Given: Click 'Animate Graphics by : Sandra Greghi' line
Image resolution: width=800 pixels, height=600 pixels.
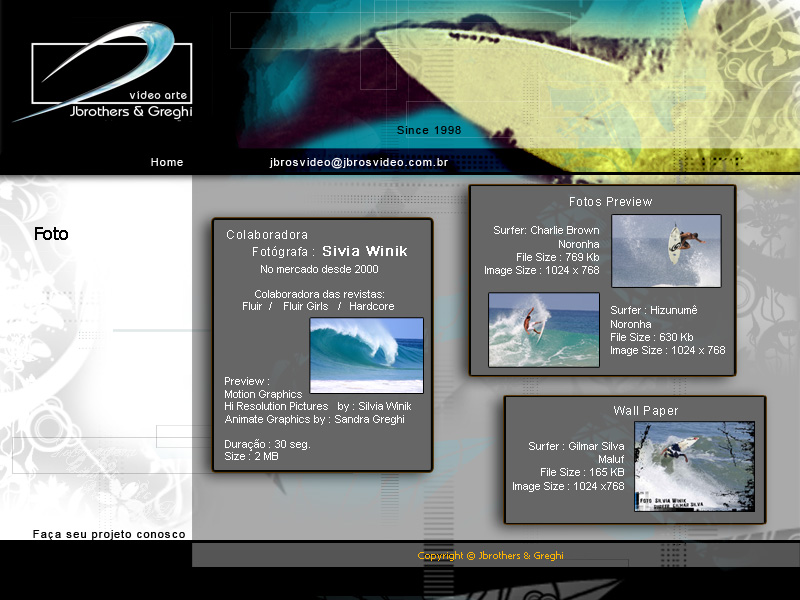Looking at the screenshot, I should 314,419.
